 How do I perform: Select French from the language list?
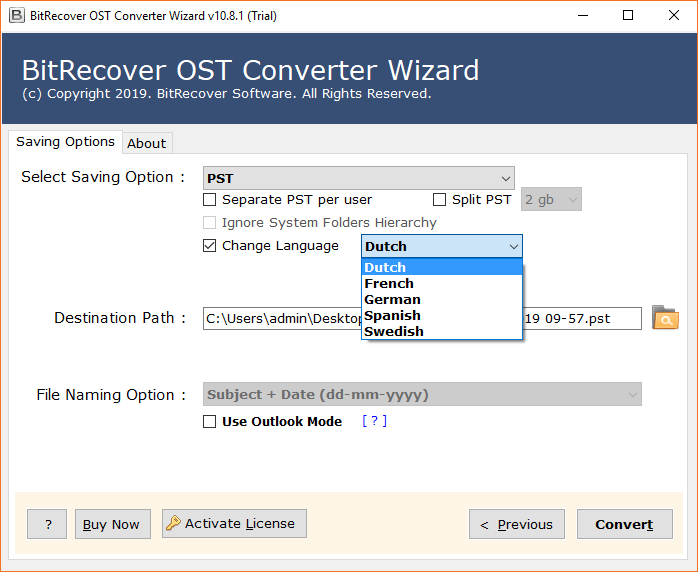[x=442, y=283]
